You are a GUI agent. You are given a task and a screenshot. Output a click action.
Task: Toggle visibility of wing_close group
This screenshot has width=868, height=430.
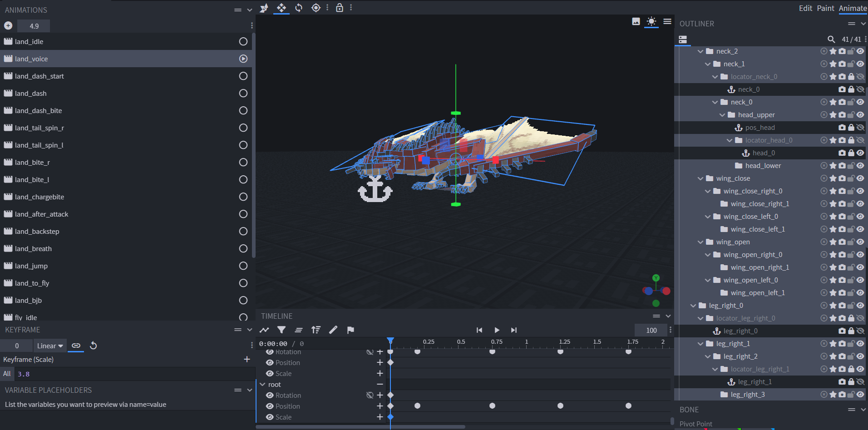point(860,178)
